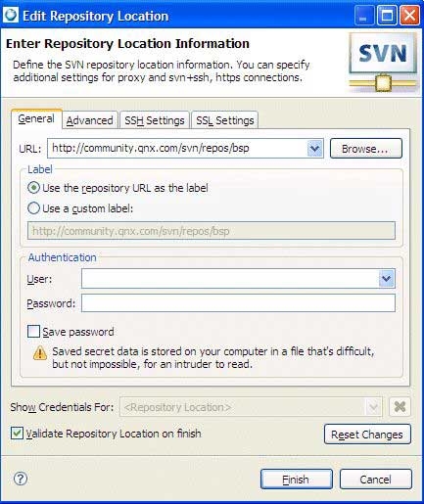Click the Browse... button
This screenshot has width=424, height=504.
click(x=366, y=149)
